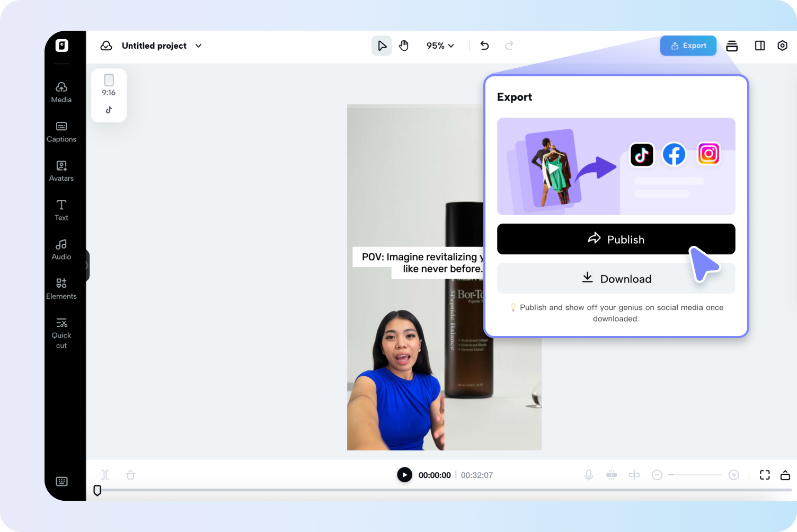797x532 pixels.
Task: Switch to the hand pan tool
Action: click(404, 46)
